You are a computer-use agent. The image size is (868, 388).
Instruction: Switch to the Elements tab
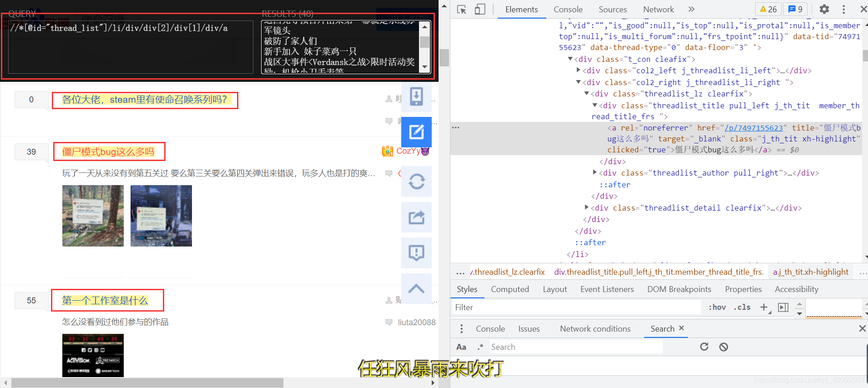(521, 10)
